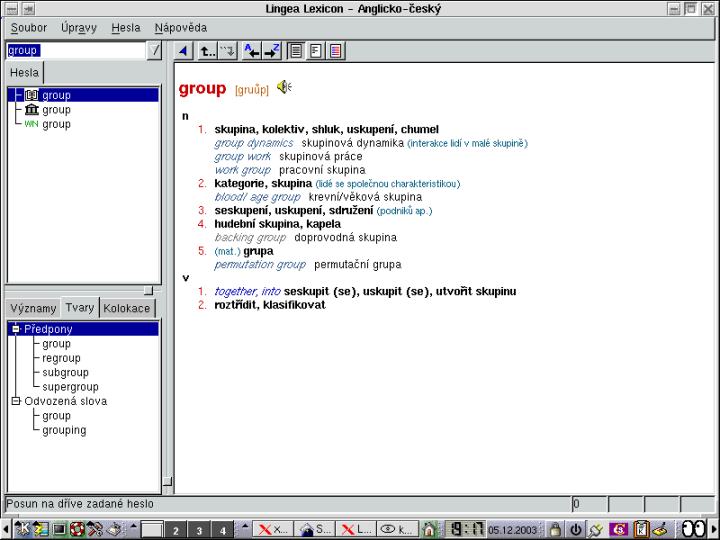Open the lifebuoy help icon in taskbar
The width and height of the screenshot is (720, 540).
[x=77, y=529]
